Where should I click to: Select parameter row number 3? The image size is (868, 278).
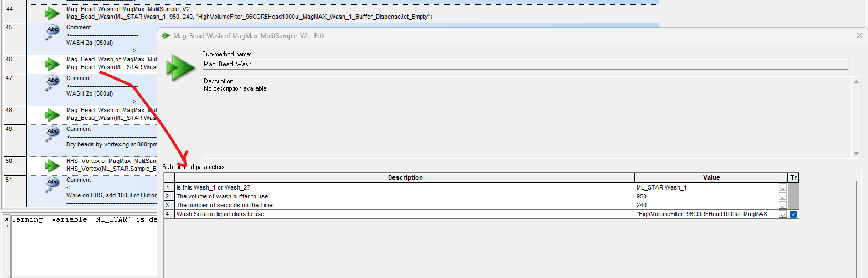[x=169, y=206]
